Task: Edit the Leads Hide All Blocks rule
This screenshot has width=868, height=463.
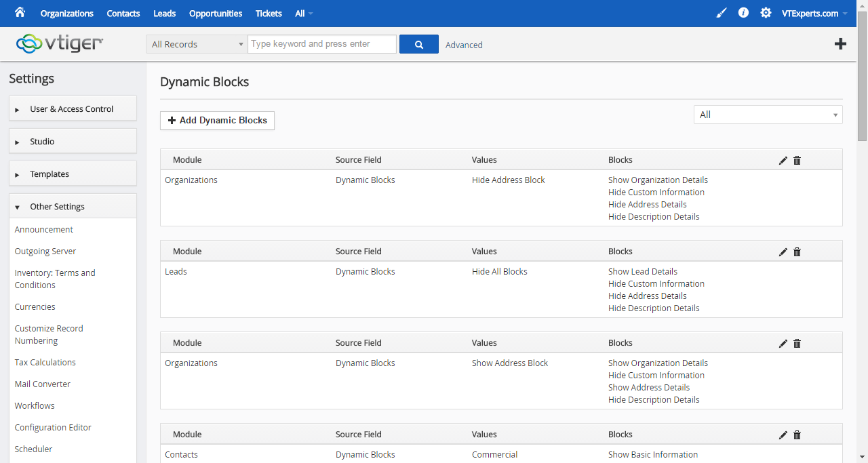Action: (x=783, y=252)
